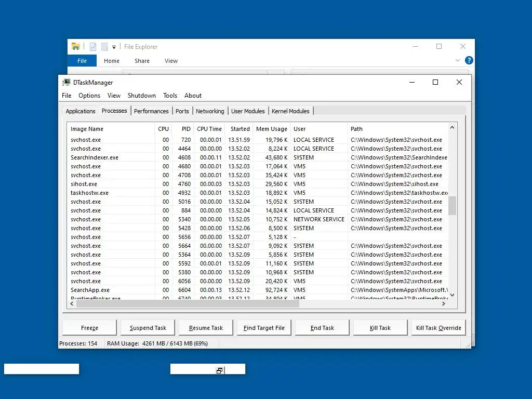Select svchost.exe with PID 720
This screenshot has width=532, height=399.
pos(258,140)
